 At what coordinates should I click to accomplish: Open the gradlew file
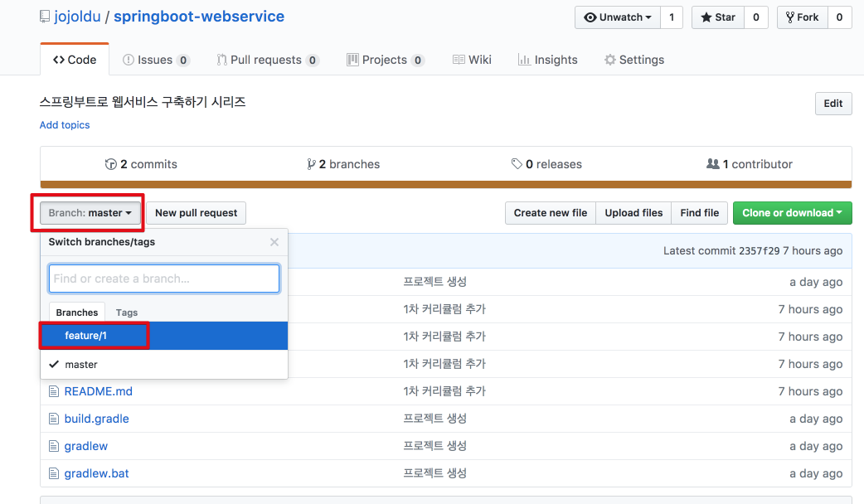click(86, 446)
